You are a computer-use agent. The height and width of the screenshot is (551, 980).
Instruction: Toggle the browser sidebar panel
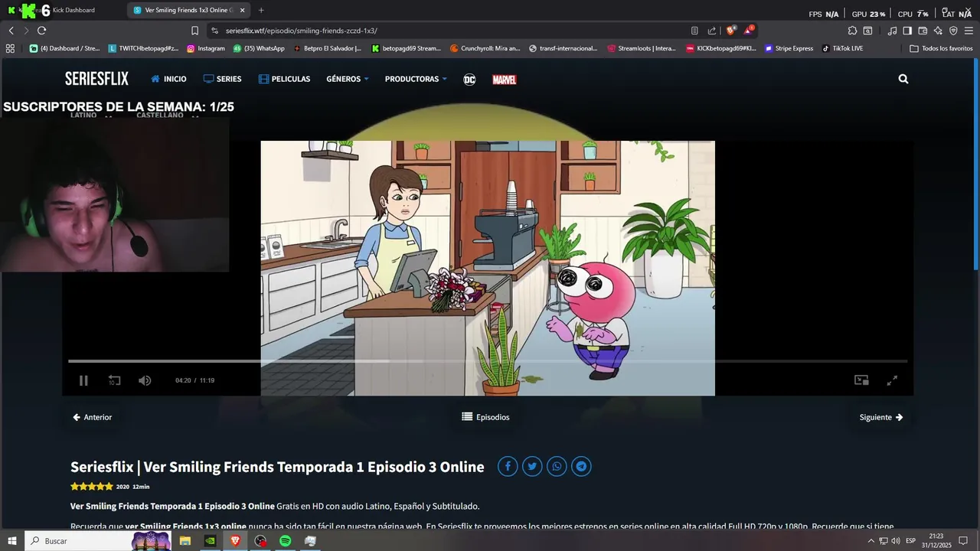907,31
